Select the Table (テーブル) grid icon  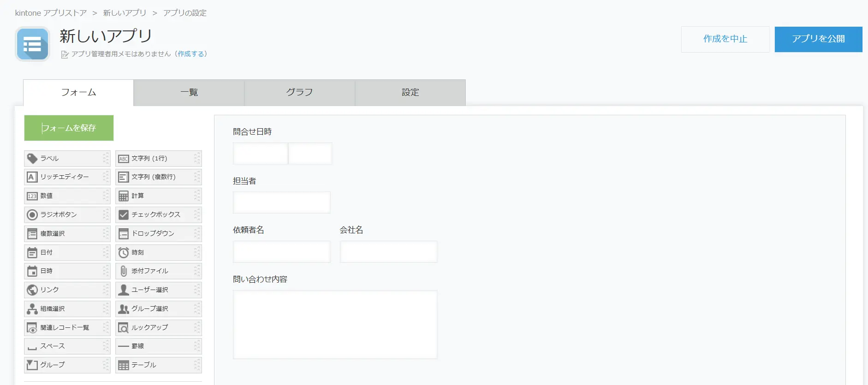pos(123,365)
